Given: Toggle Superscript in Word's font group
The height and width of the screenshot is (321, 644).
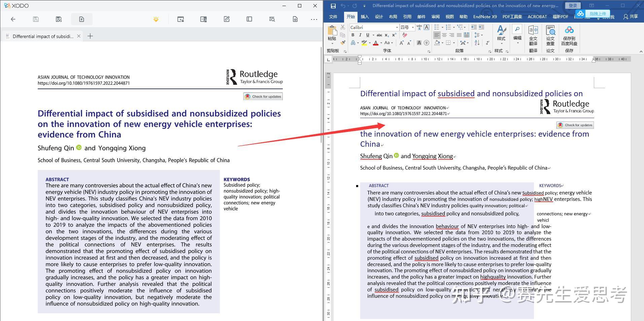Looking at the screenshot, I should [394, 35].
